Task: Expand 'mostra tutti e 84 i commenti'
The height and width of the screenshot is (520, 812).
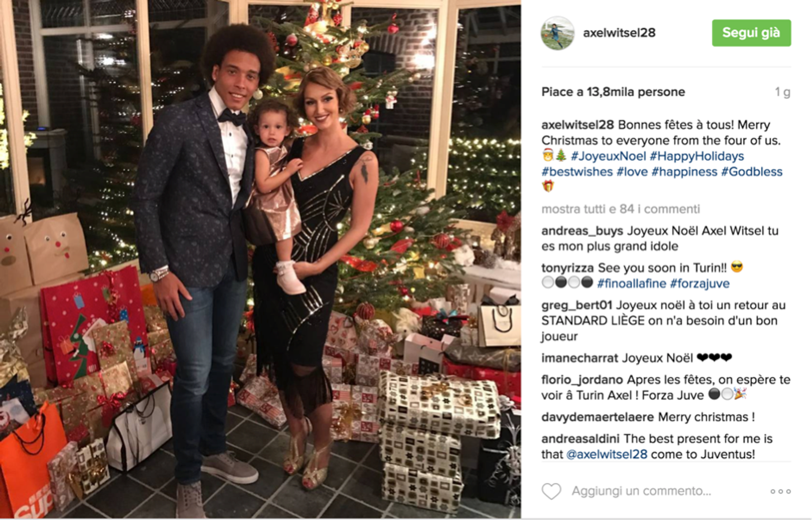Action: pyautogui.click(x=620, y=209)
